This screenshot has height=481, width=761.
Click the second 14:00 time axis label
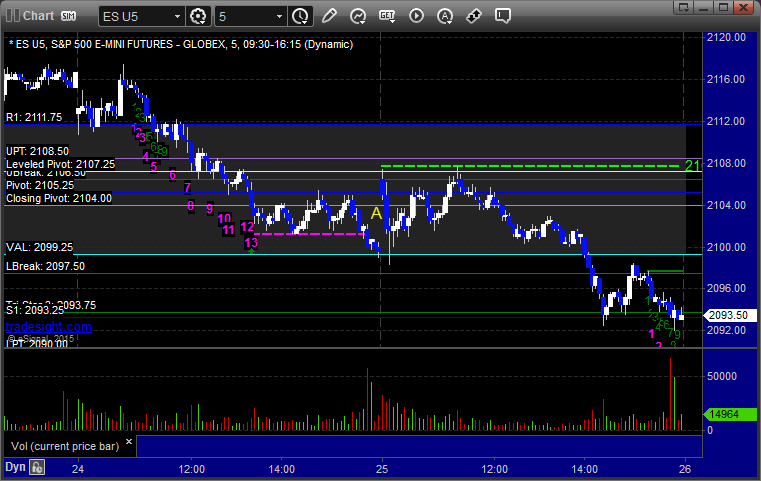pos(584,469)
